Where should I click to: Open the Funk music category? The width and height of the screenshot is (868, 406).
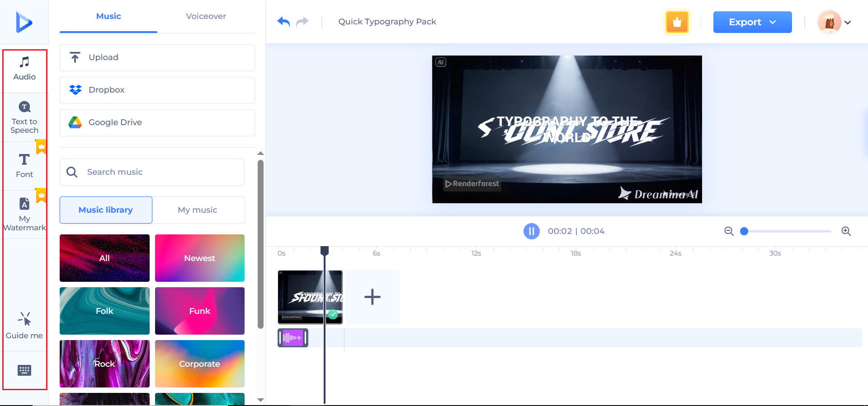point(200,311)
